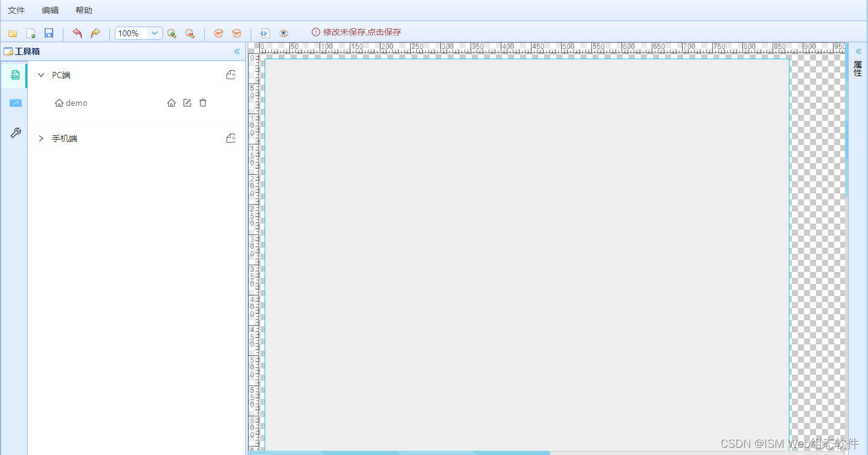Click the zoom in magnifier icon
The image size is (868, 455).
(x=172, y=33)
